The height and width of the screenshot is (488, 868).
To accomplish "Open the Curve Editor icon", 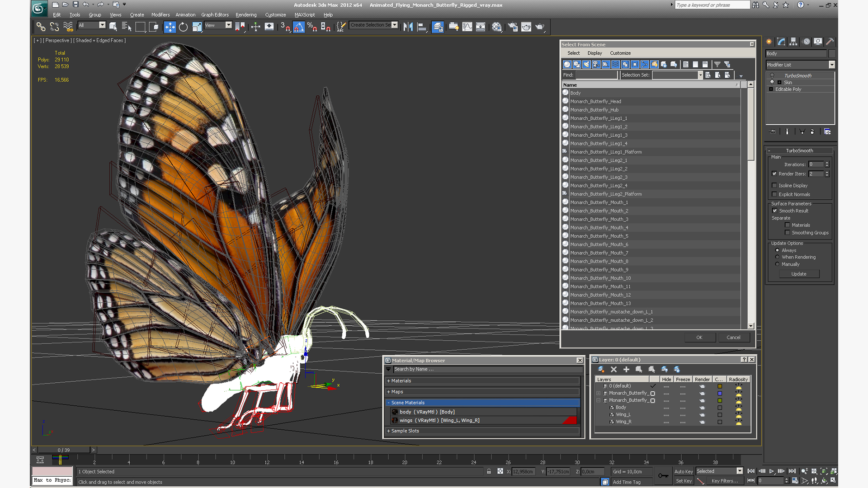I will (467, 27).
